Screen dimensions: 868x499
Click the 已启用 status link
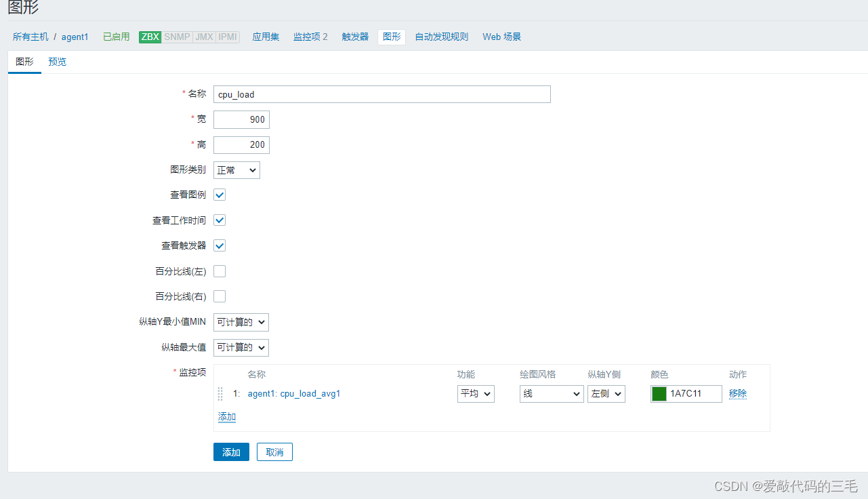click(116, 37)
